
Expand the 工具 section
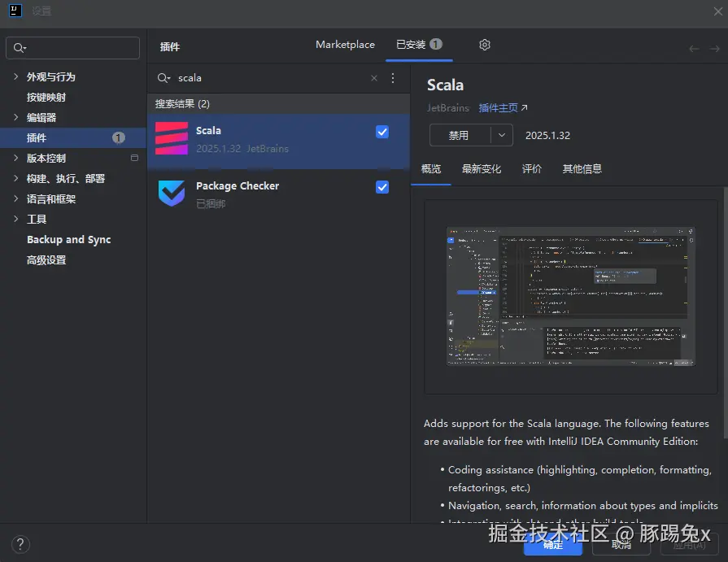tap(15, 219)
